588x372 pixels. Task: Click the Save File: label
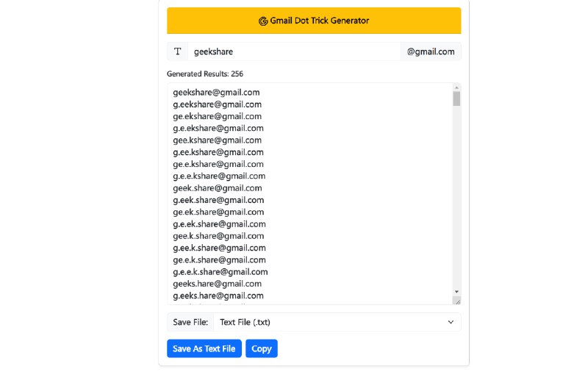(x=190, y=322)
